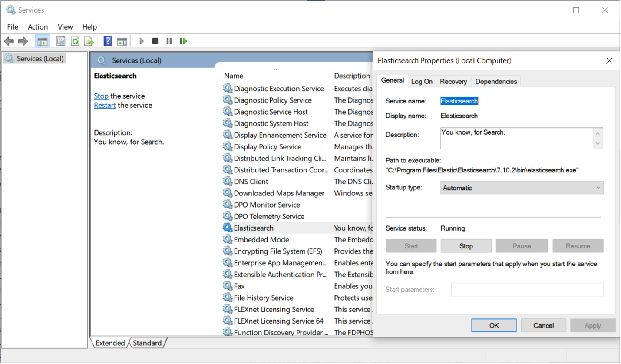Screen dimensions: 621x364
Task: Toggle the action pane visibility
Action: pyautogui.click(x=122, y=41)
